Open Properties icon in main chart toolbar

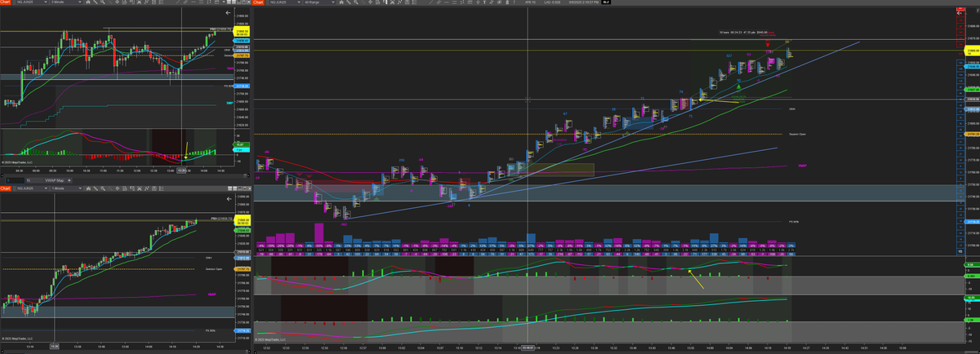[x=407, y=3]
